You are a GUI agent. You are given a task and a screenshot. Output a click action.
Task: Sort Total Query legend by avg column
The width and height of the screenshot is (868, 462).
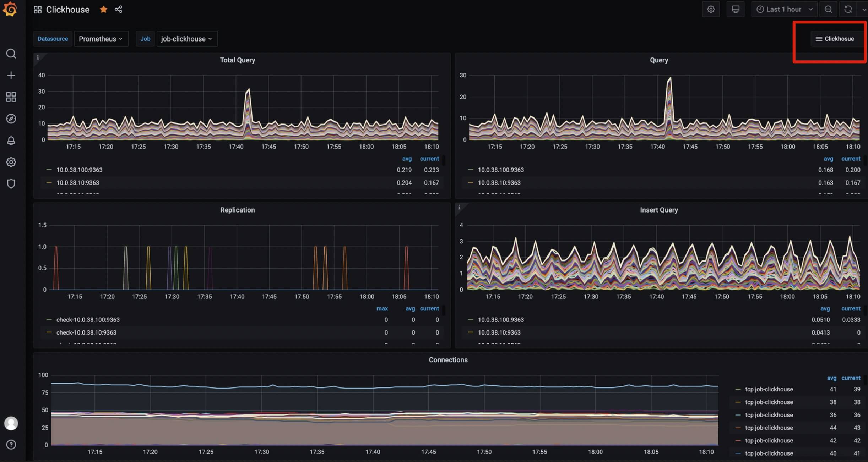[x=407, y=159]
